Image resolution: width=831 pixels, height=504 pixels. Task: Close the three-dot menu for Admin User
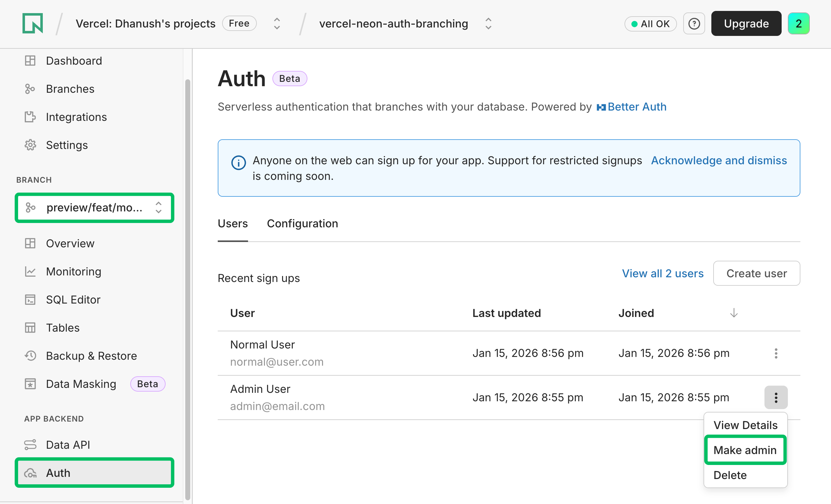[776, 398]
